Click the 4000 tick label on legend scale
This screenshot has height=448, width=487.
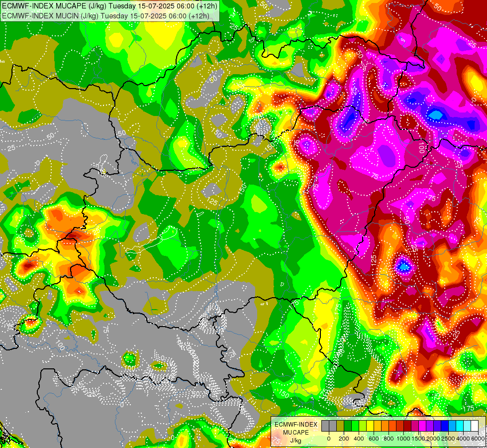tap(463, 439)
